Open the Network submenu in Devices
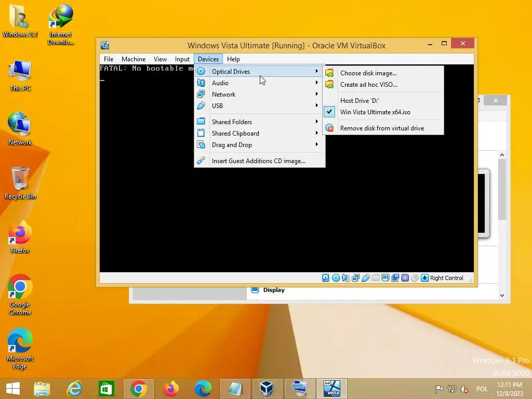 tap(260, 95)
